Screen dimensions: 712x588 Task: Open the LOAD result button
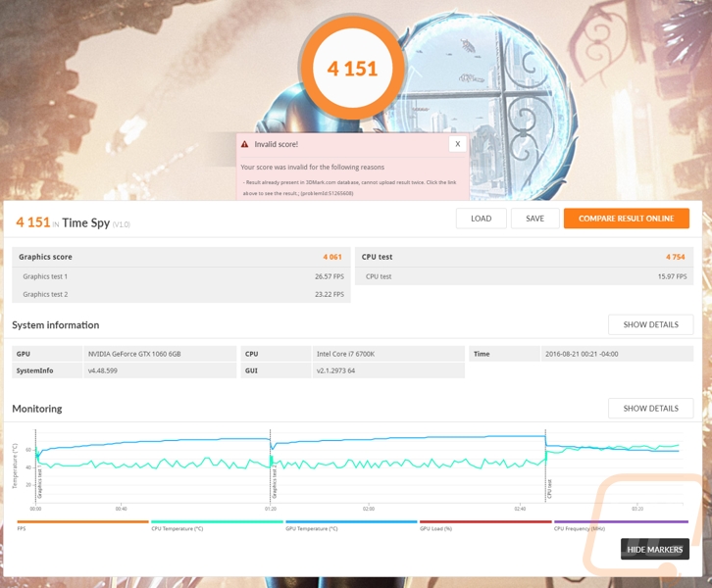tap(481, 219)
